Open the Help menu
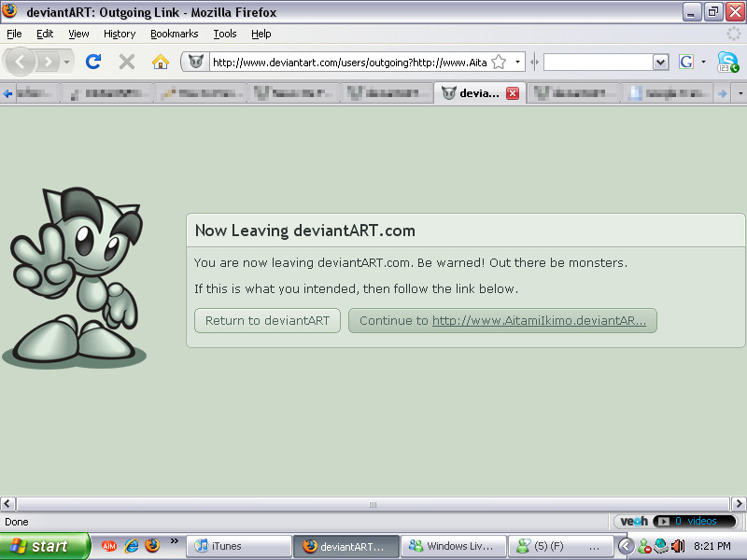Screen dimensions: 747x560 [x=261, y=34]
